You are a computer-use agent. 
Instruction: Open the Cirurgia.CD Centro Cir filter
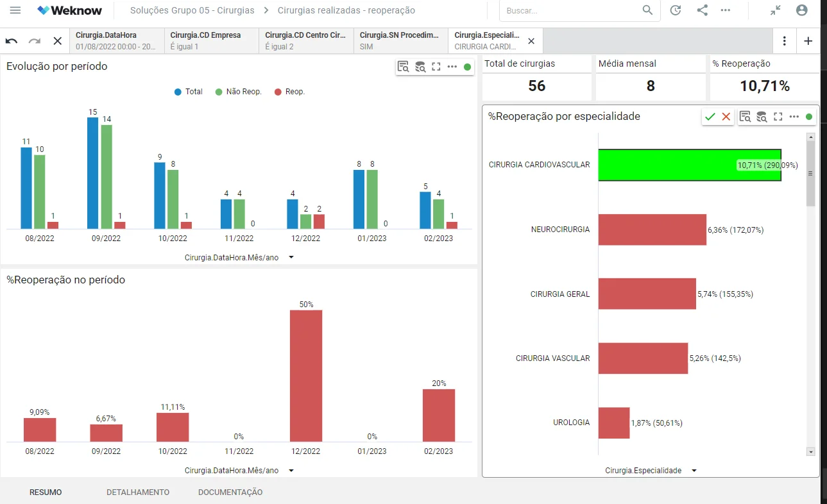click(307, 41)
